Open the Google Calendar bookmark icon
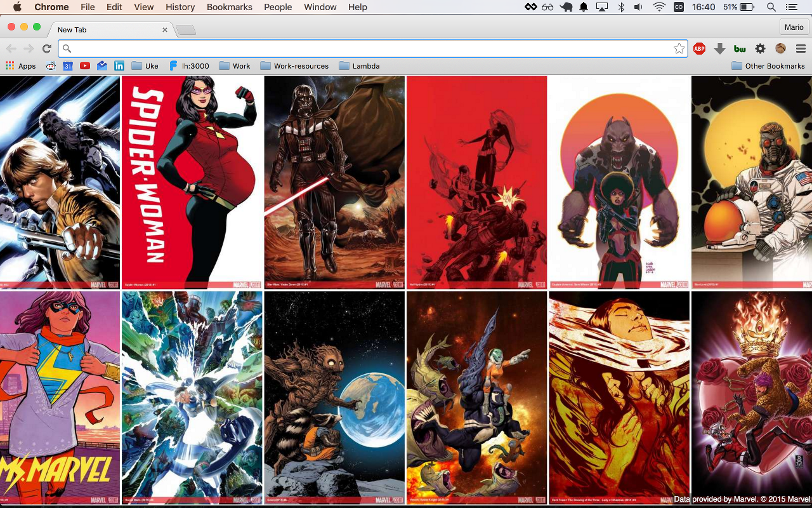Viewport: 812px width, 508px height. [68, 65]
